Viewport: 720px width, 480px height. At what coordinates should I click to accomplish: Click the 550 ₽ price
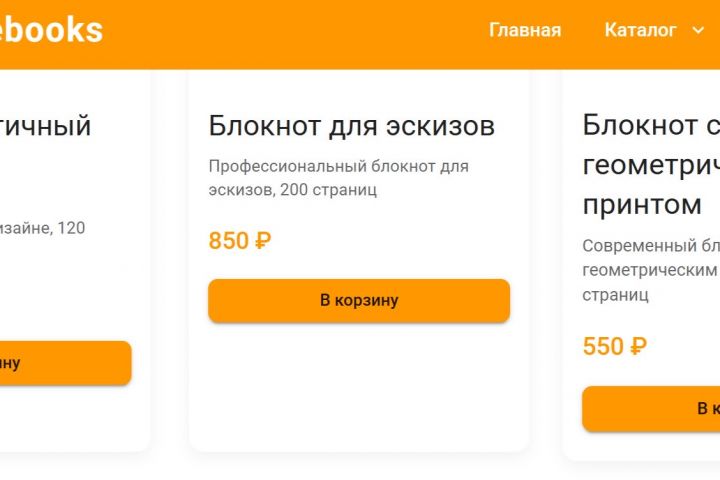614,346
